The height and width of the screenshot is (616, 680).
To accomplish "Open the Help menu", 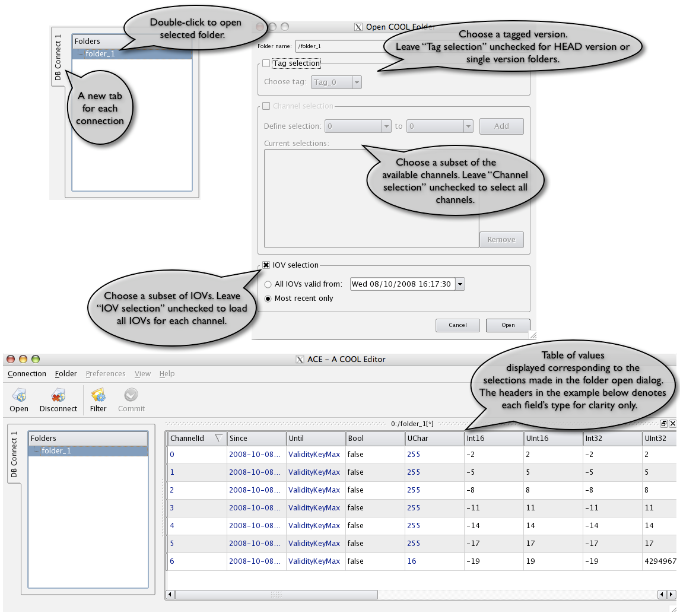I will point(167,373).
